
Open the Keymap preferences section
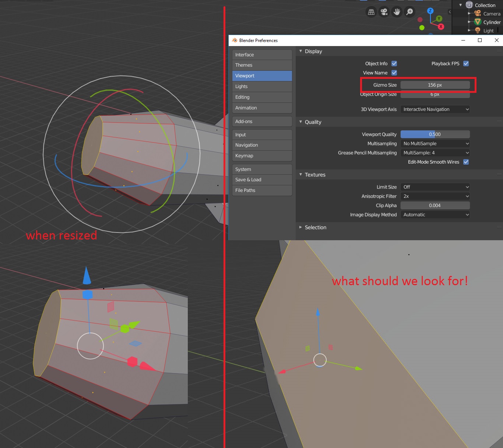(262, 155)
